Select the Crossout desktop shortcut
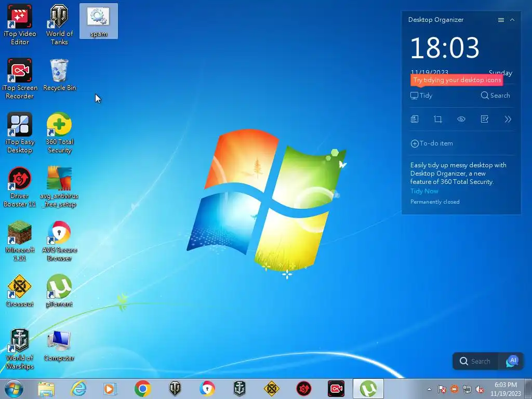The height and width of the screenshot is (399, 532). click(20, 291)
